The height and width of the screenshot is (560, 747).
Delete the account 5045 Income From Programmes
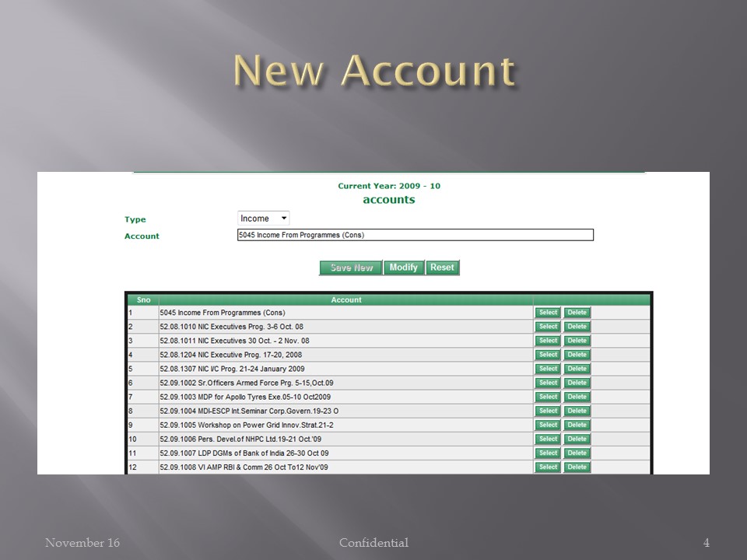[577, 312]
